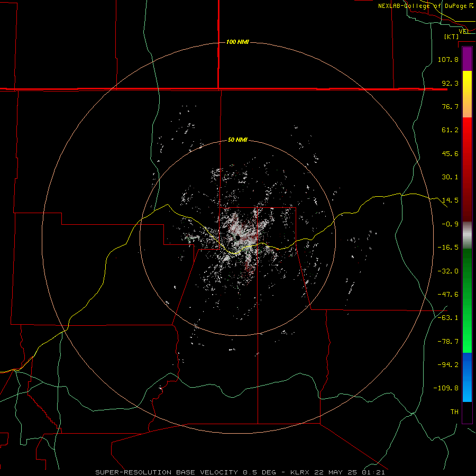Click the -47.6 value on the velocity scale
The image size is (476, 476).
(x=448, y=295)
